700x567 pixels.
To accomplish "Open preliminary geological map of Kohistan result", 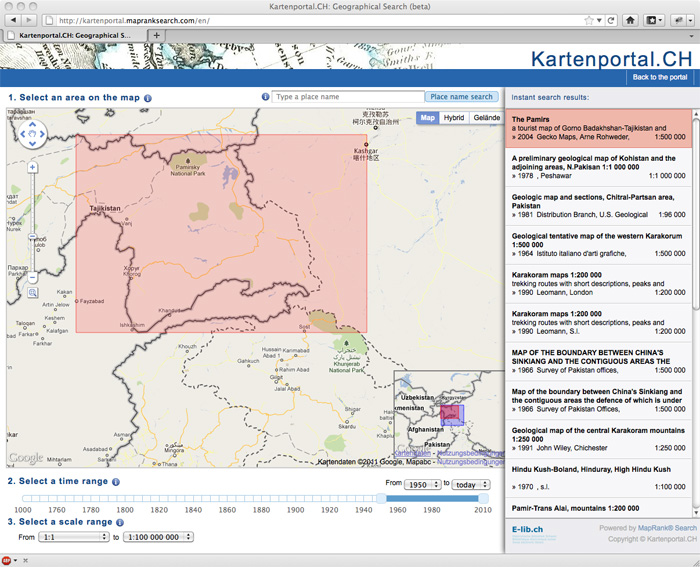I will coord(598,167).
